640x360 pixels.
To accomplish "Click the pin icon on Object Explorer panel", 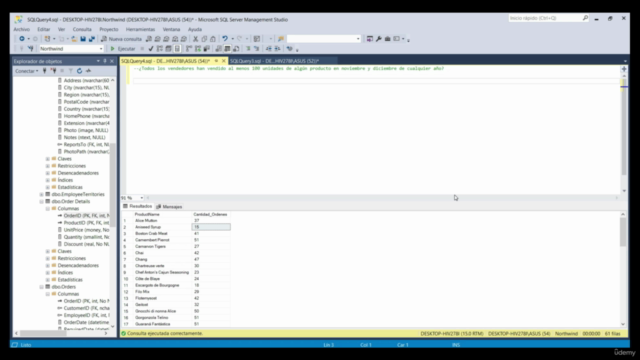I will [x=105, y=61].
